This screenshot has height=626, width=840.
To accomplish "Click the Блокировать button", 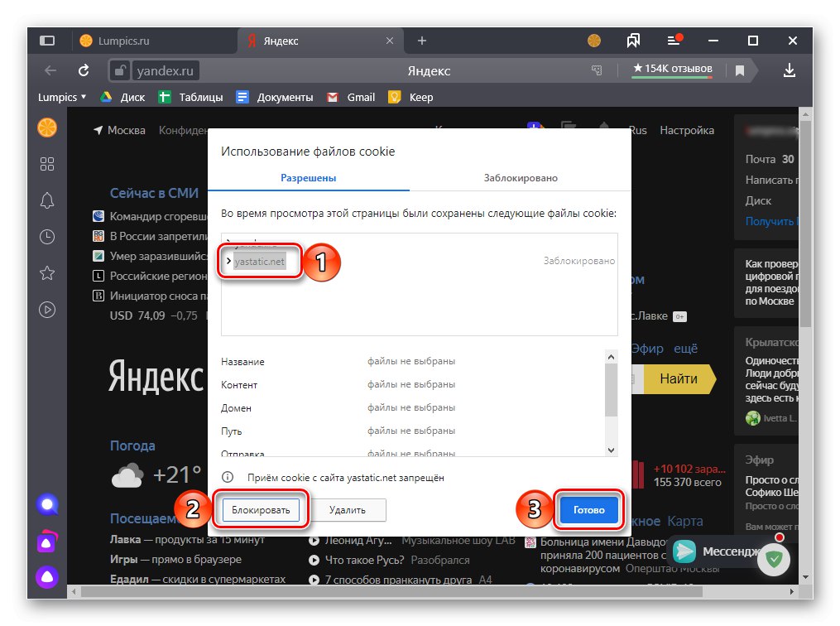I will [x=261, y=510].
